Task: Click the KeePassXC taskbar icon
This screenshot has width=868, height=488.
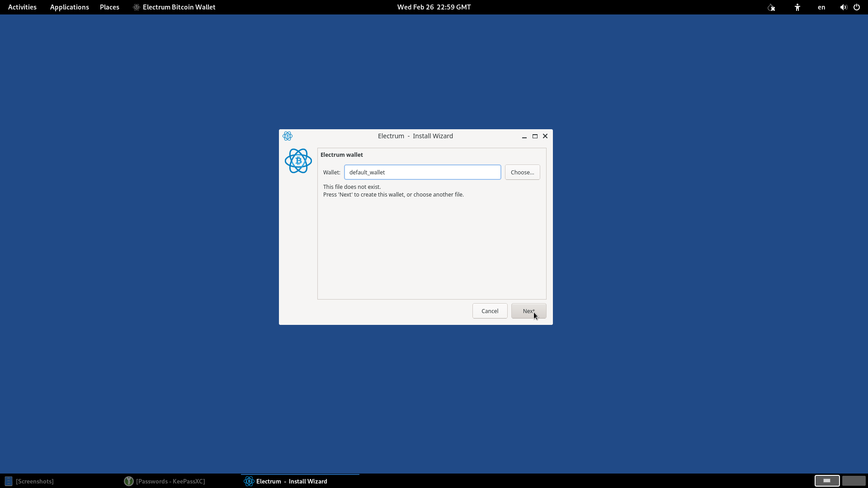Action: point(129,481)
